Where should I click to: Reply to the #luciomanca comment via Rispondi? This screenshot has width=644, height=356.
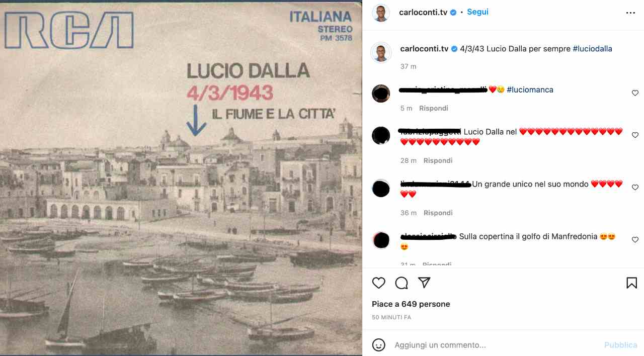tap(433, 108)
